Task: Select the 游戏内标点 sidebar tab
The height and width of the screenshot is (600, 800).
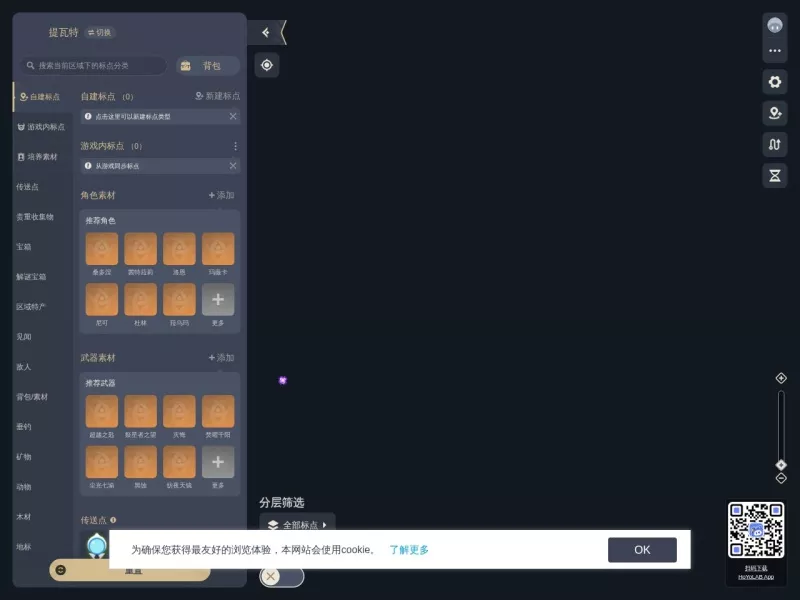Action: (x=41, y=127)
